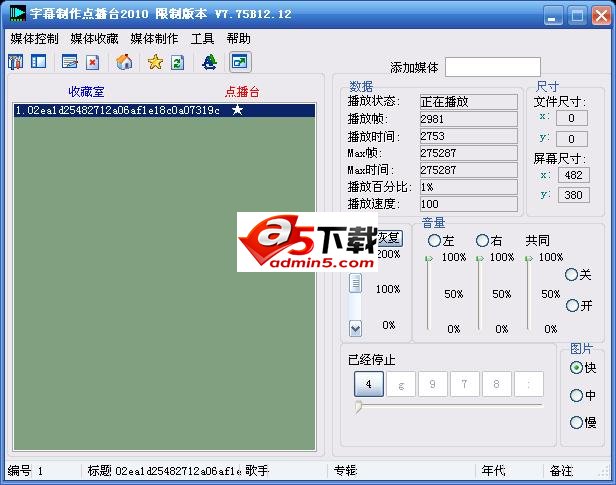
Task: Open the 帮助 menu
Action: point(238,39)
